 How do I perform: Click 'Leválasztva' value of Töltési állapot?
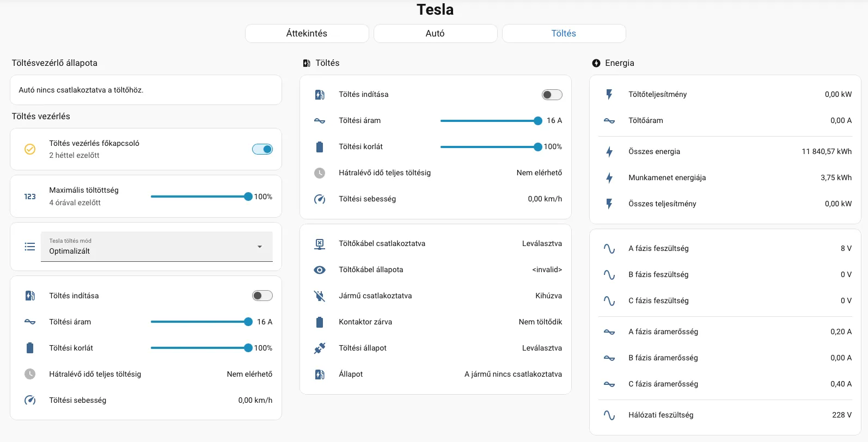pyautogui.click(x=542, y=348)
